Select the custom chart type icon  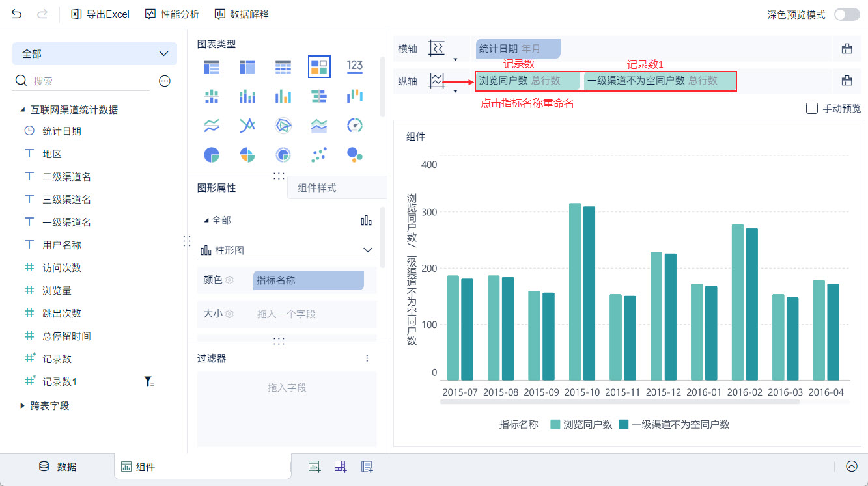[x=319, y=66]
